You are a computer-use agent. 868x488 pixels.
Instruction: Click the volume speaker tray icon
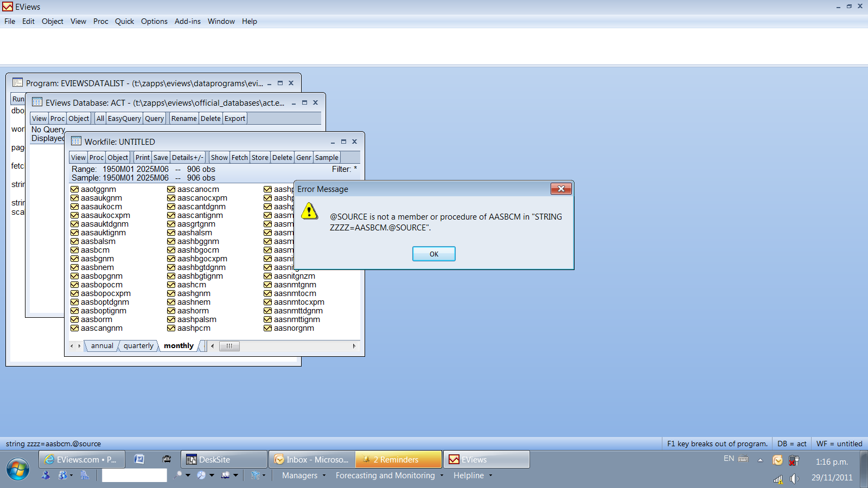794,478
